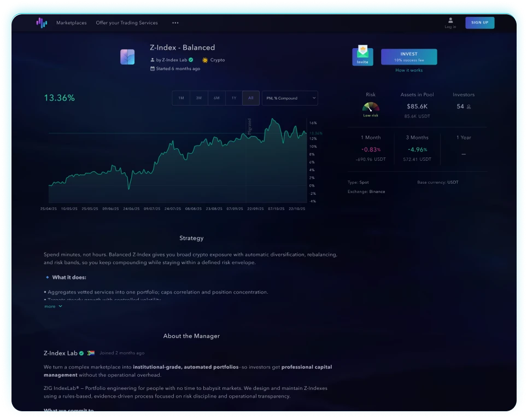Screen dimensions: 527x420
Task: Go to Offer your Trading Services
Action: click(x=127, y=23)
